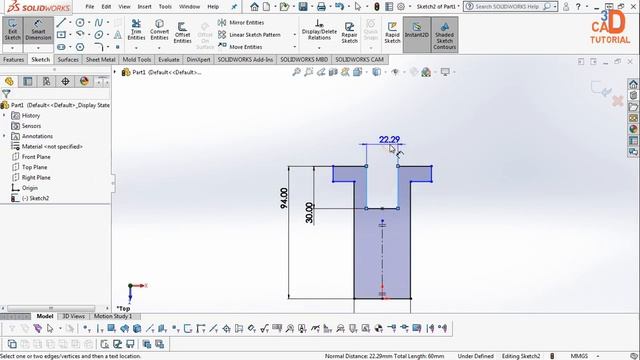Select Sketch2 in the feature tree
Screen dimensions: 640x360
35,198
